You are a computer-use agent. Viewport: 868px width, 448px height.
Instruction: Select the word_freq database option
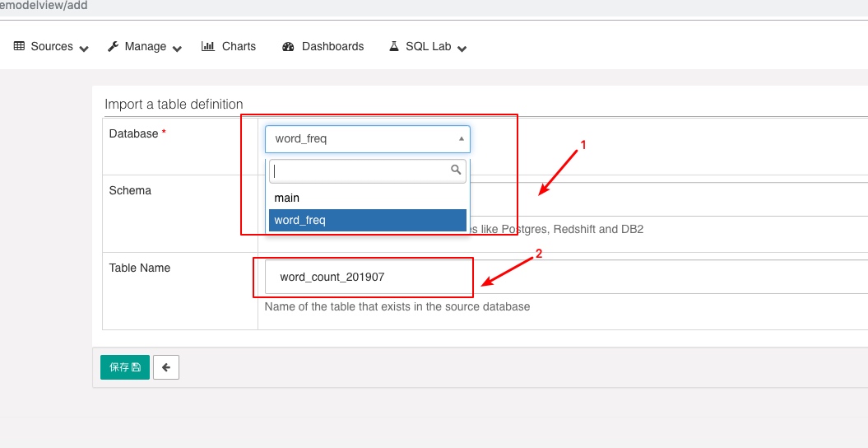[x=368, y=220]
